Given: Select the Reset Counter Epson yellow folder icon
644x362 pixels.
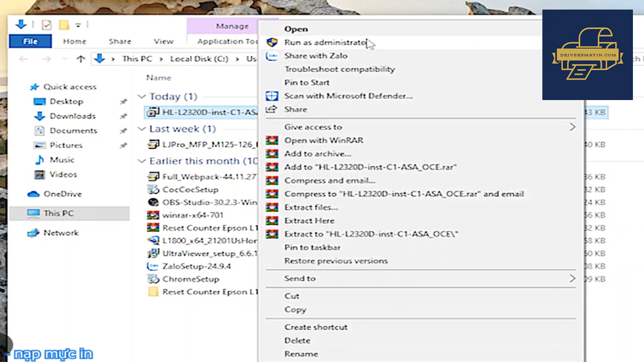Looking at the screenshot, I should pos(153,292).
